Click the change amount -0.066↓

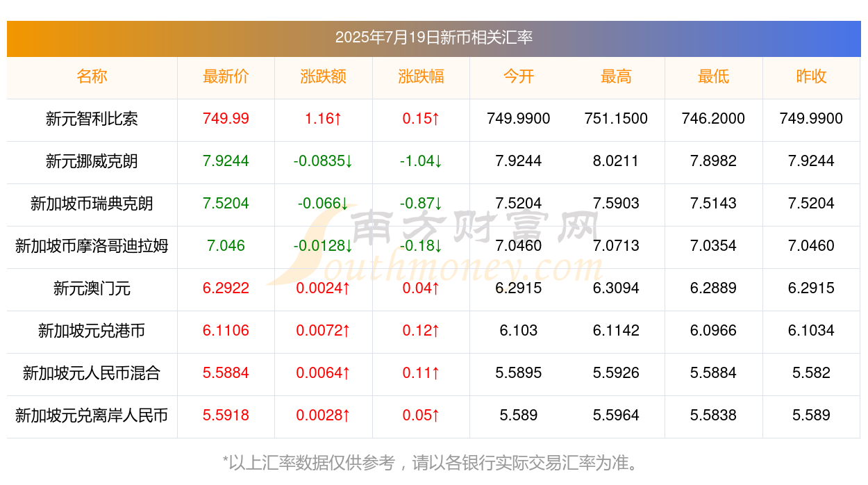pyautogui.click(x=324, y=204)
